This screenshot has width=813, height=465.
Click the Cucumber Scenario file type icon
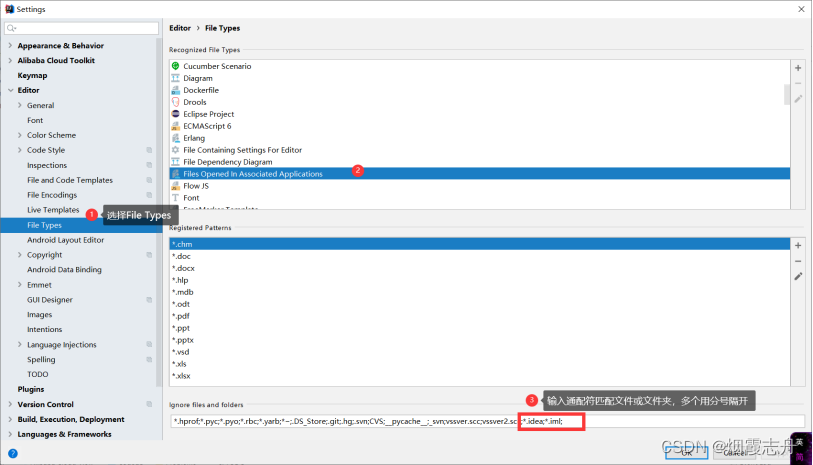coord(175,66)
